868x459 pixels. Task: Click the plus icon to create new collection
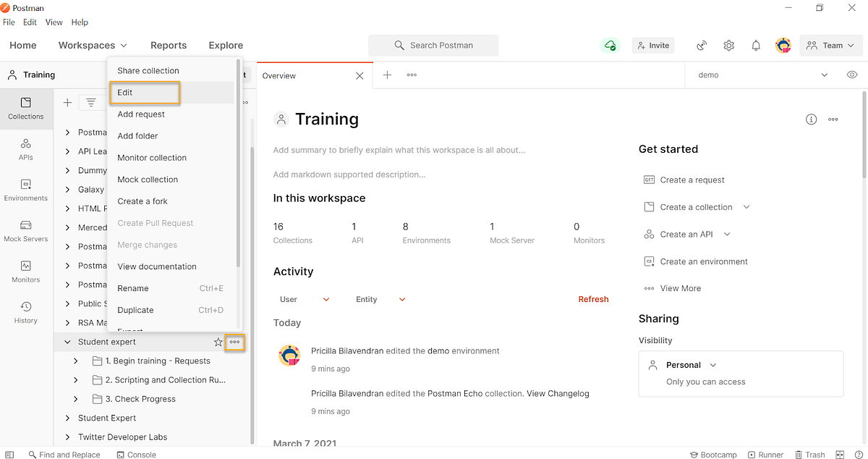click(67, 103)
